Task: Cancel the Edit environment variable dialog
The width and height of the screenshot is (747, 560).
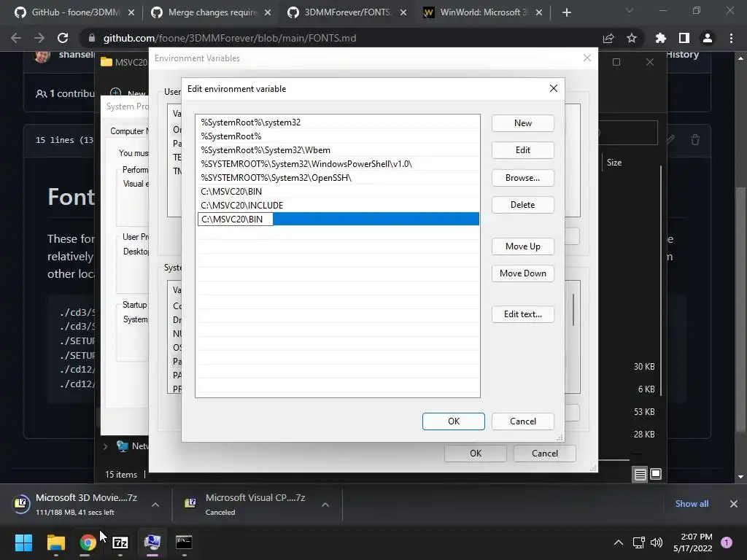Action: click(x=522, y=421)
